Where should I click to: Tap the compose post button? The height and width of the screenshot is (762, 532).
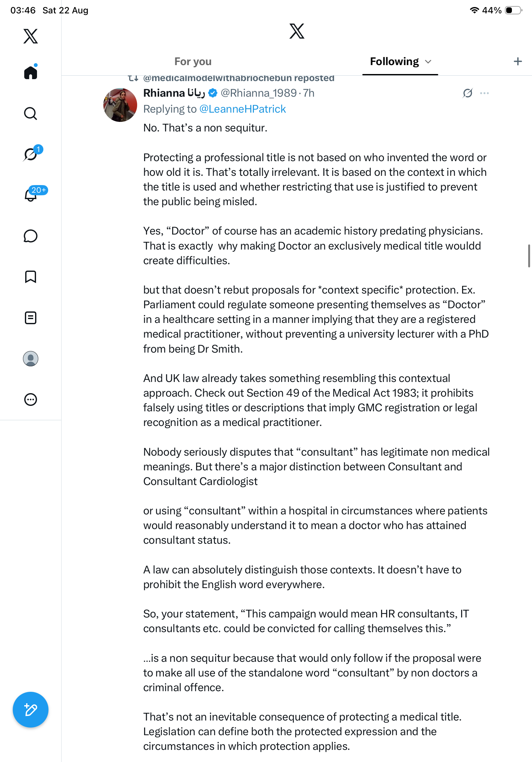31,710
